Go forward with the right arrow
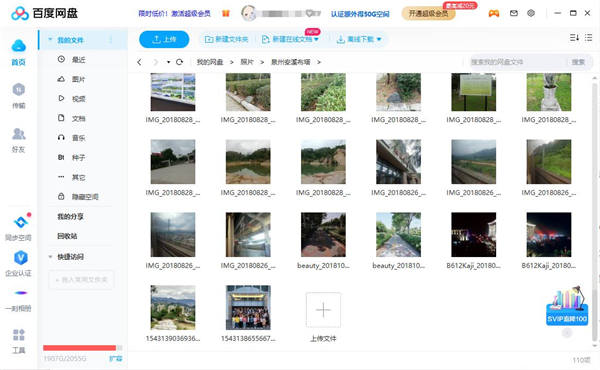Image resolution: width=600 pixels, height=370 pixels. pos(155,62)
